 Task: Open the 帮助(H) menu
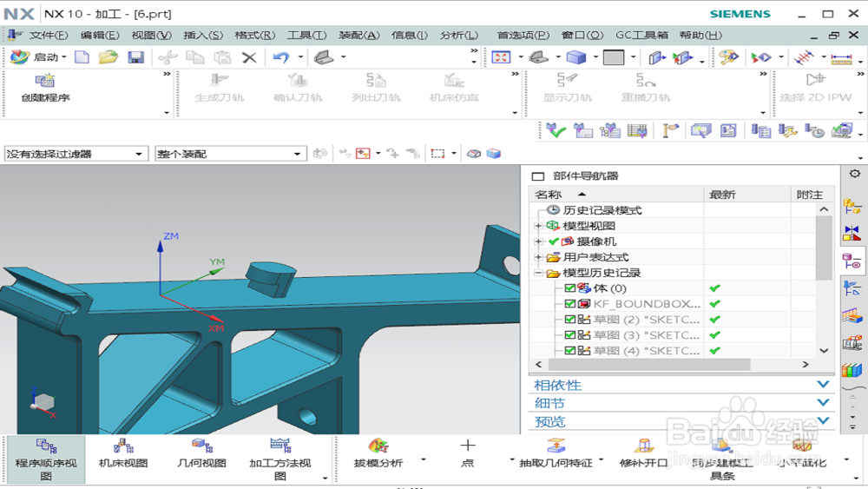[x=700, y=35]
